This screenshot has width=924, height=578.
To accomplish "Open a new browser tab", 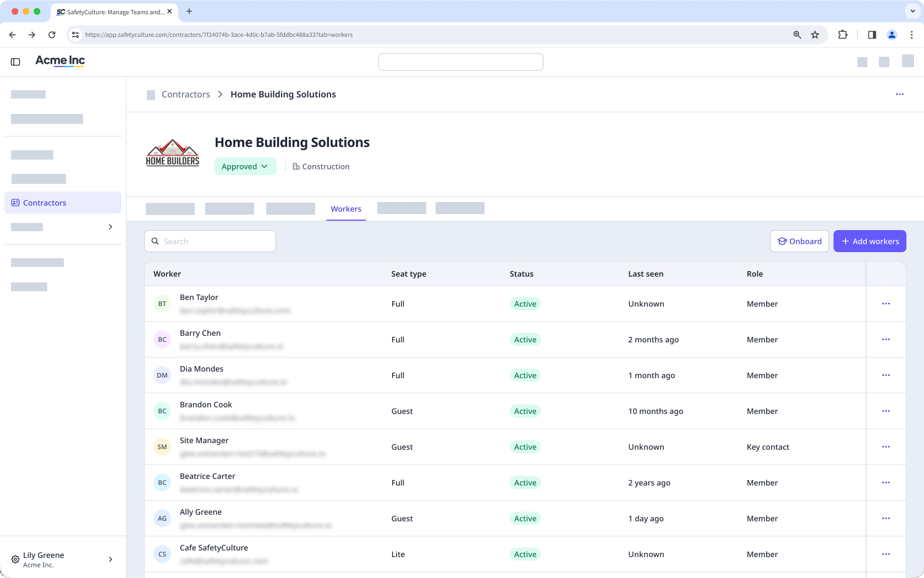I will (189, 11).
